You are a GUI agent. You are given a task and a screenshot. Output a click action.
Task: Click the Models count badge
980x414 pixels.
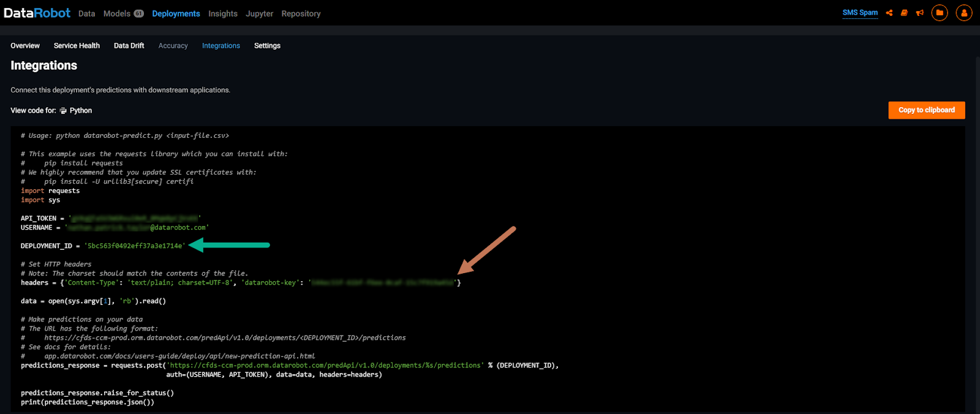click(139, 13)
